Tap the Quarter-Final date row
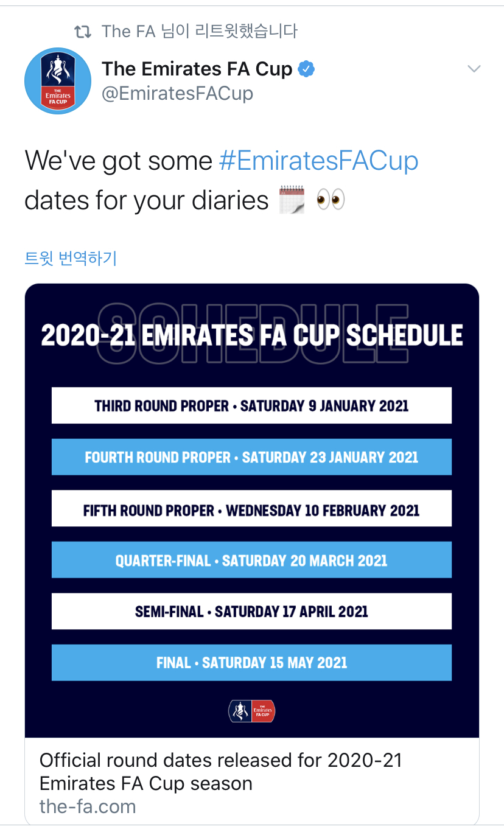Viewport: 504px width, 835px height. tap(251, 560)
